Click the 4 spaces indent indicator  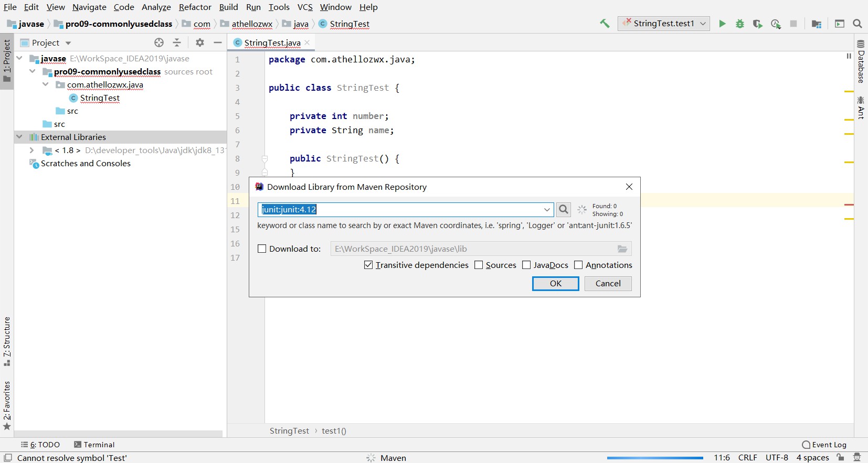click(812, 458)
